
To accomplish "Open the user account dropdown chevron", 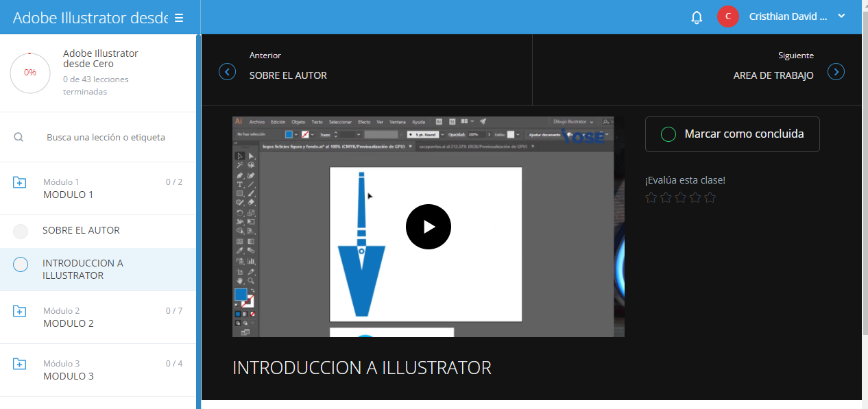I will (842, 16).
